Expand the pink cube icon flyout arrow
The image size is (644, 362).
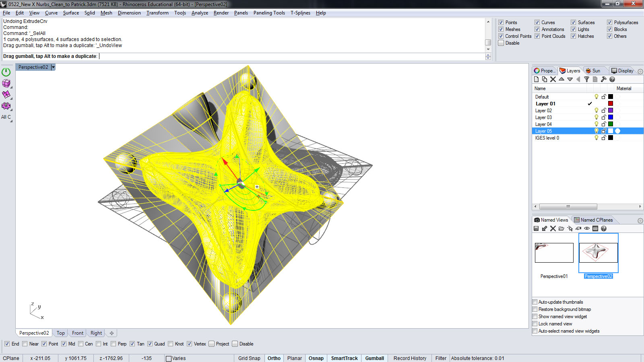11,87
